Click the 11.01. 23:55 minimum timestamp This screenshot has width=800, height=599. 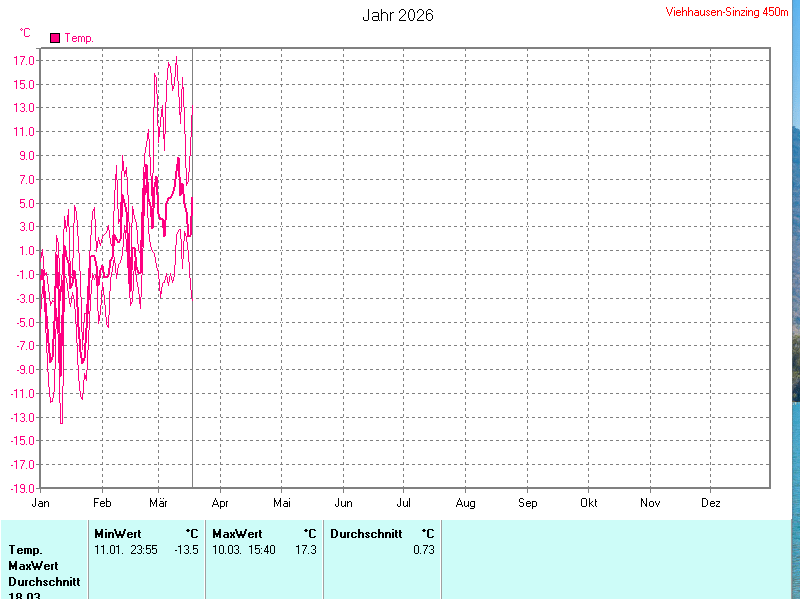coord(126,550)
